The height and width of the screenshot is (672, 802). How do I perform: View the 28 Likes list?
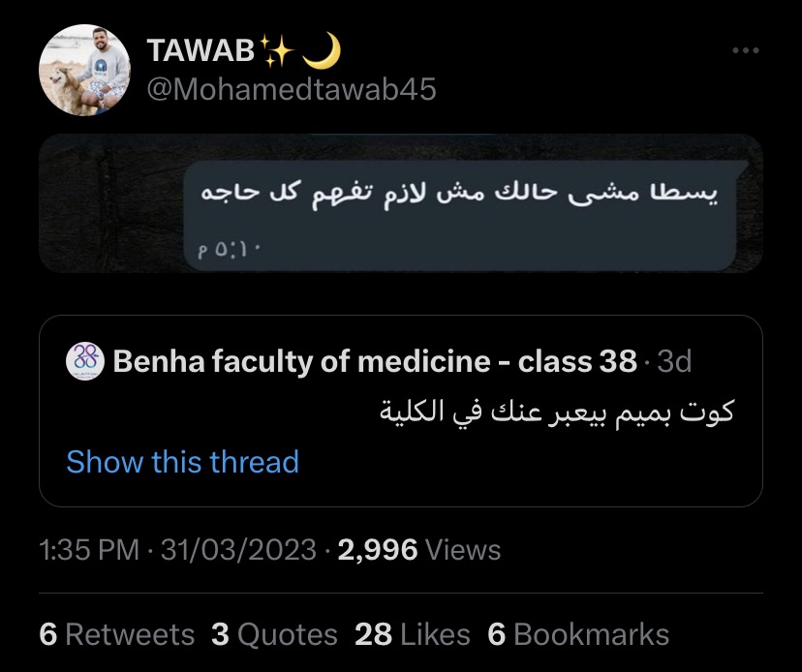pos(413,634)
